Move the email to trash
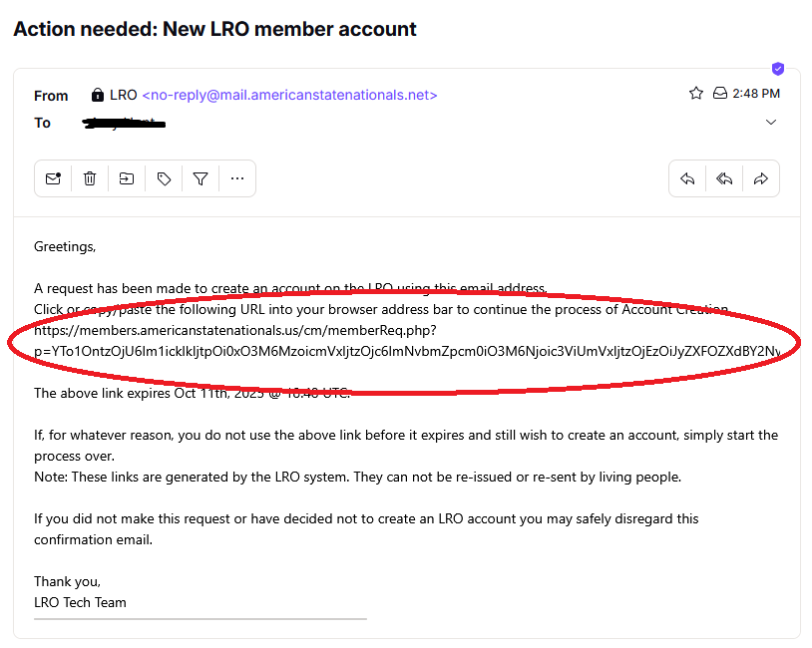This screenshot has height=648, width=812. pyautogui.click(x=90, y=178)
